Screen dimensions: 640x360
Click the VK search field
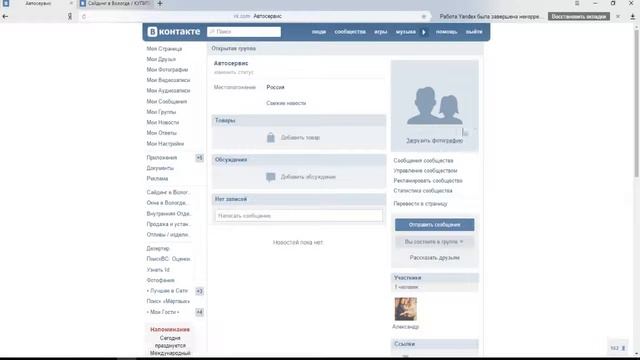point(244,32)
